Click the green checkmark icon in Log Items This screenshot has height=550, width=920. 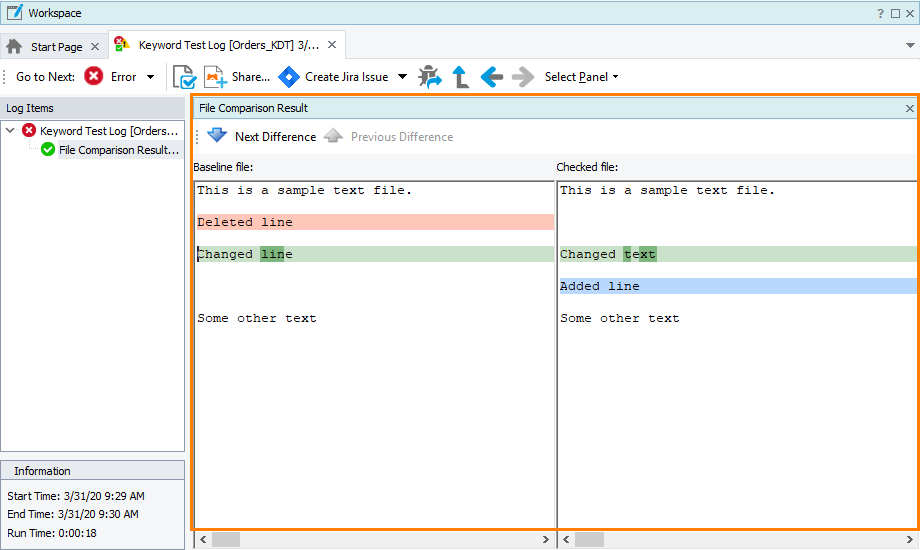(x=48, y=149)
